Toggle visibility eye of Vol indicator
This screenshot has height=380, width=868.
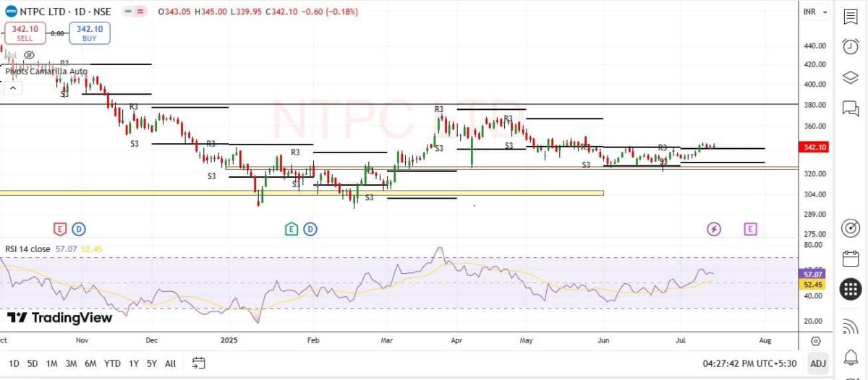coord(29,55)
